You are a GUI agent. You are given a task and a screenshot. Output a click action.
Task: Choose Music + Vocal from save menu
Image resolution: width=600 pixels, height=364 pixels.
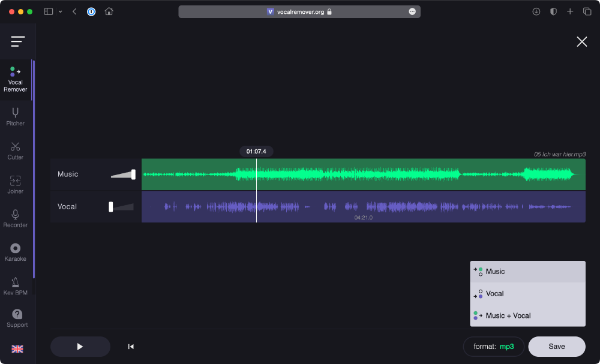(527, 316)
